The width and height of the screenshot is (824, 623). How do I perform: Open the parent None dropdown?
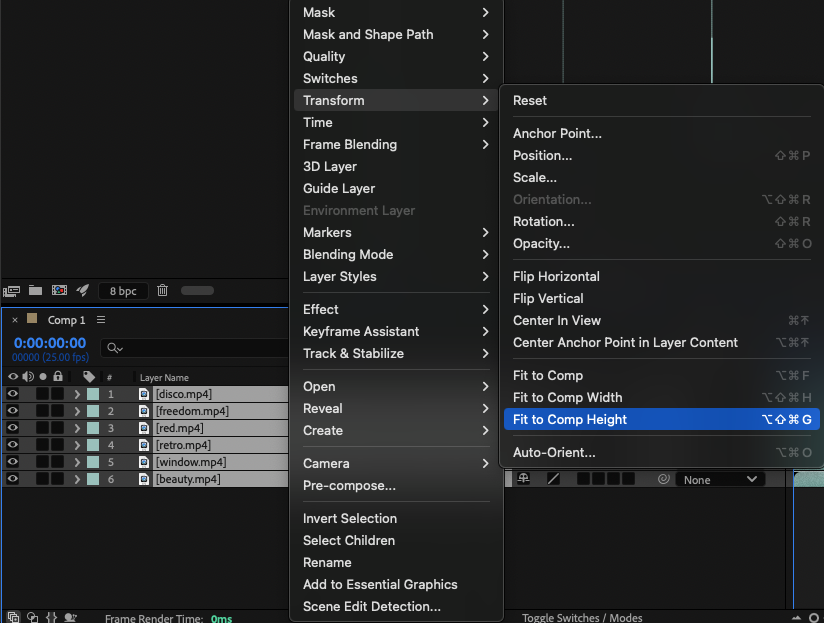click(x=720, y=480)
